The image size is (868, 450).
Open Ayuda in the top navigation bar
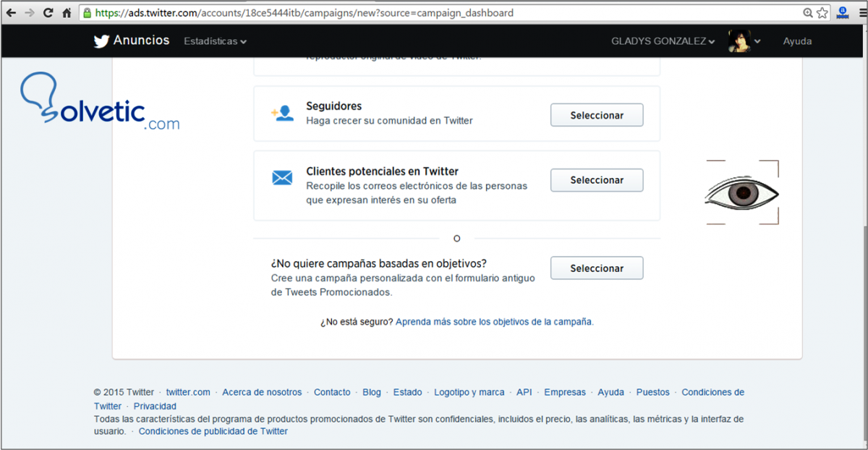pos(797,41)
